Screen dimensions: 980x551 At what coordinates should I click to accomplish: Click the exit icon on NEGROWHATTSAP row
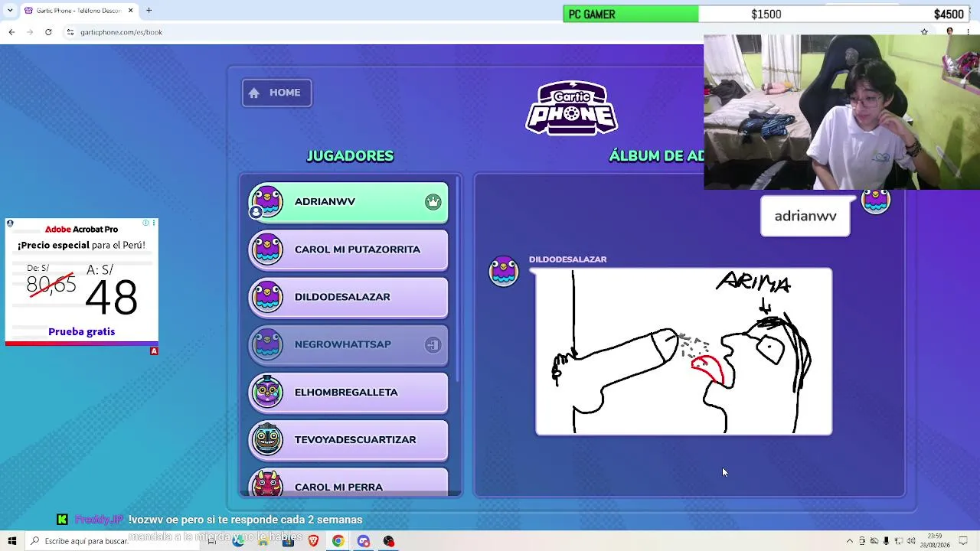point(433,344)
